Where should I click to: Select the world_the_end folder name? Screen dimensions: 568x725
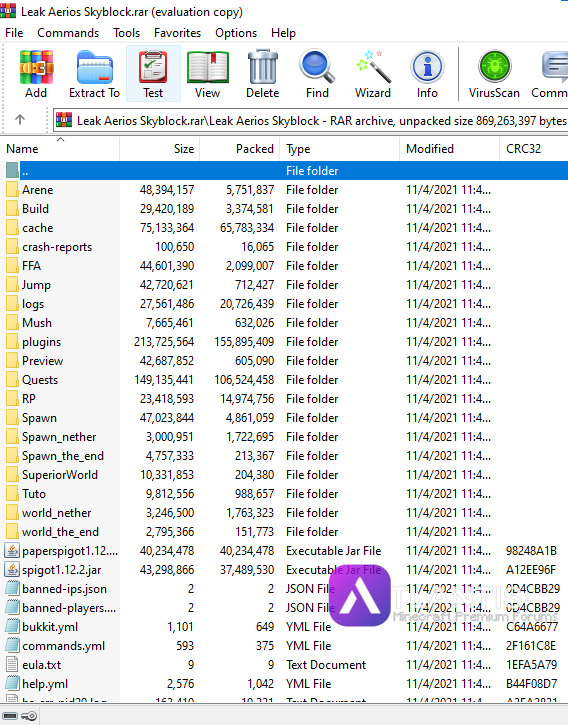coord(61,532)
